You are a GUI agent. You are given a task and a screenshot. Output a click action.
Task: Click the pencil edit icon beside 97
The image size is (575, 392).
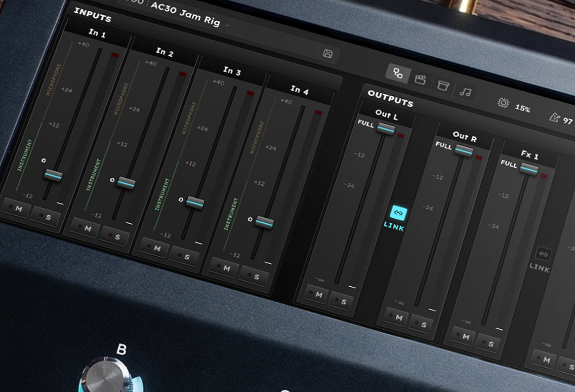[554, 117]
